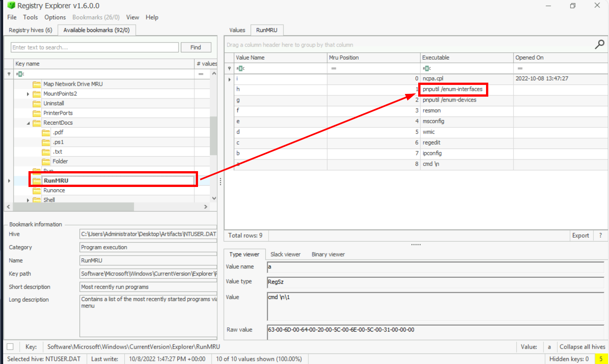609x364 pixels.
Task: Toggle the checkbox left of Key path
Action: pyautogui.click(x=10, y=347)
